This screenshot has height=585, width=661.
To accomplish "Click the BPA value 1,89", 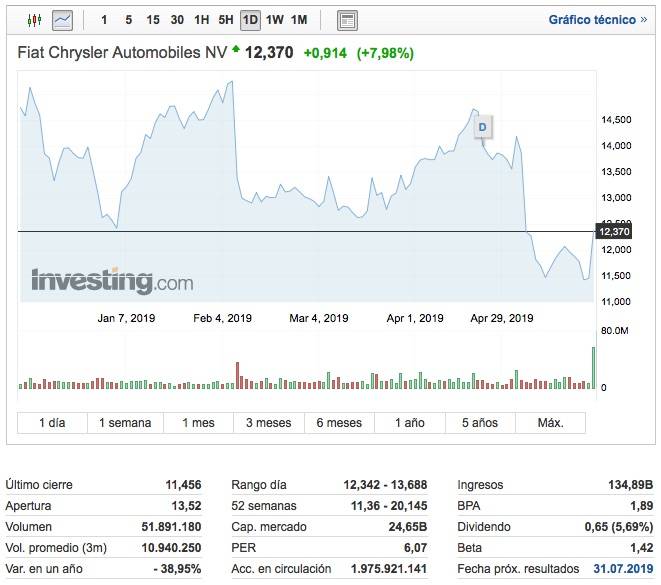I will pyautogui.click(x=642, y=506).
